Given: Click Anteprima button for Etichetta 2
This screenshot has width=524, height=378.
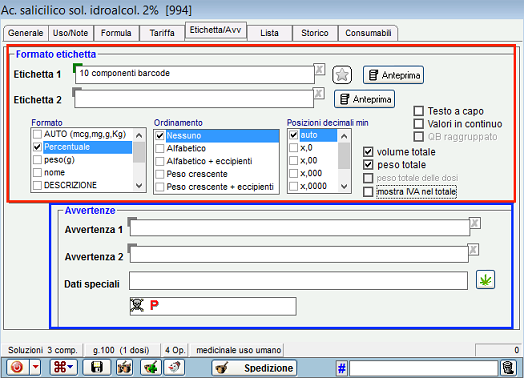Looking at the screenshot, I should click(364, 99).
